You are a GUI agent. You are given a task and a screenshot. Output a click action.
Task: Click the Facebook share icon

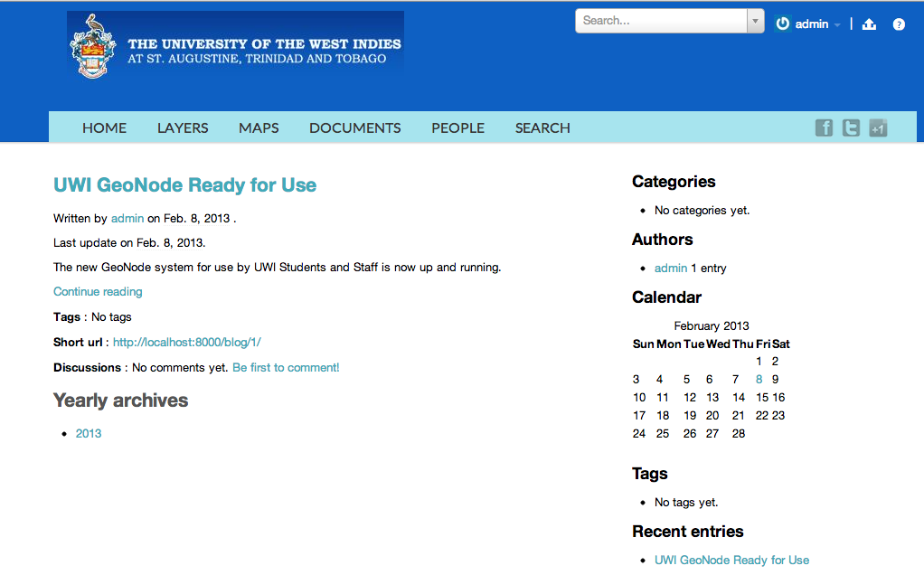click(824, 127)
